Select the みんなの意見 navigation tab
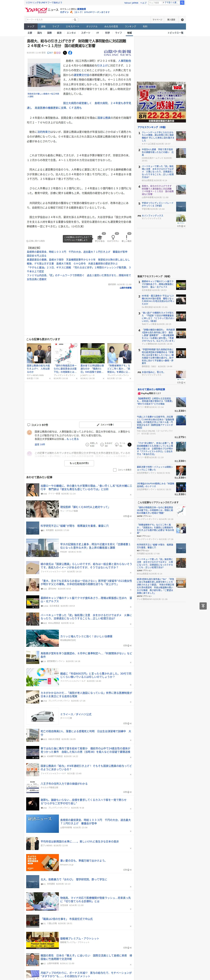210x980 pixels. (x=111, y=27)
